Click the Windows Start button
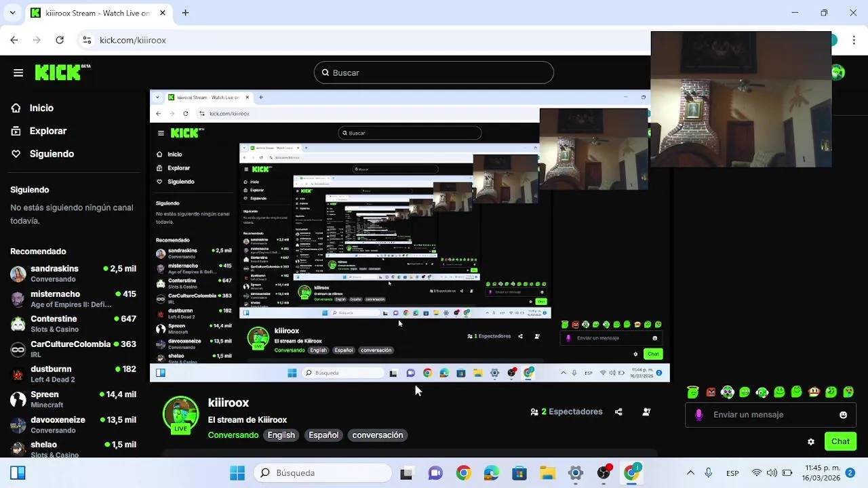This screenshot has width=868, height=488. click(237, 472)
